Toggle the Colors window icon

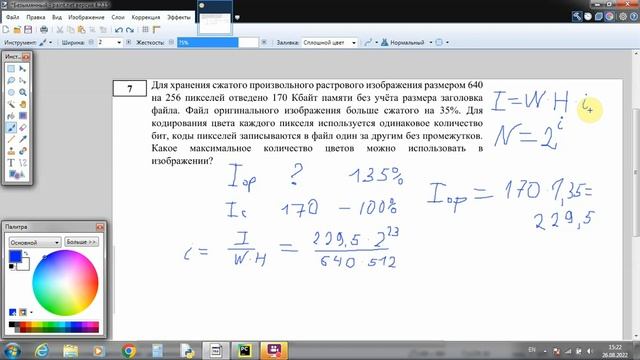609,16
